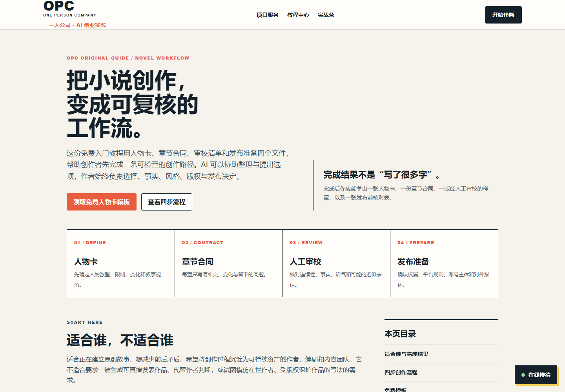Click the 领取免费人物卡模板 button
Screen dimensions: 565x392
[102, 202]
